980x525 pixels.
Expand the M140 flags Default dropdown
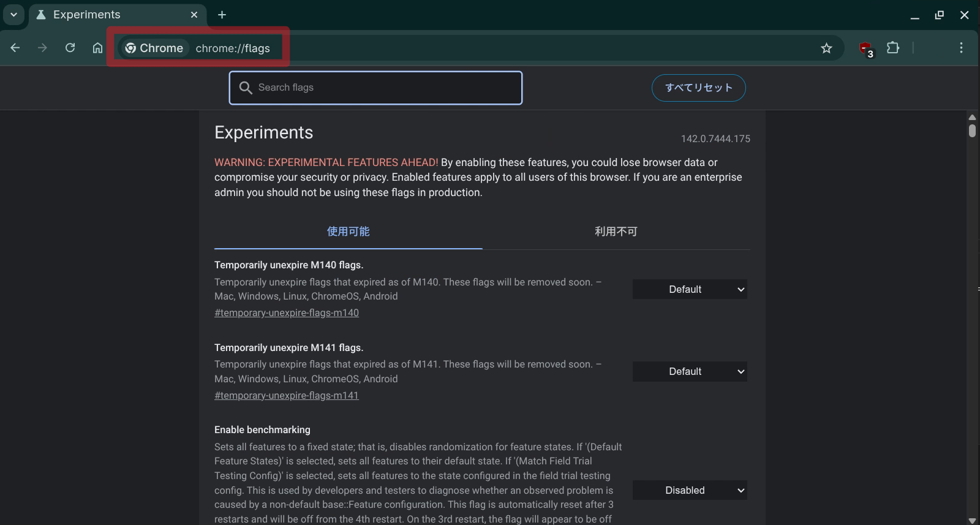click(x=690, y=289)
